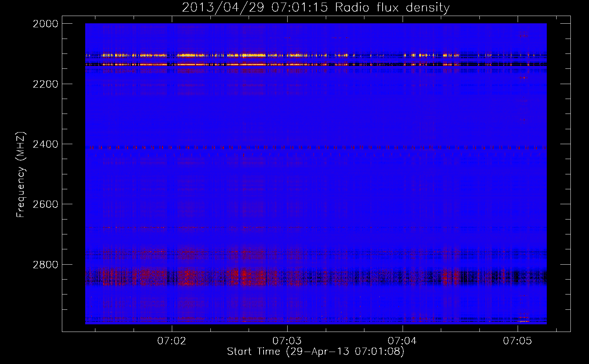This screenshot has height=364, width=589.
Task: Click the 07:02 time tick label
Action: 171,341
